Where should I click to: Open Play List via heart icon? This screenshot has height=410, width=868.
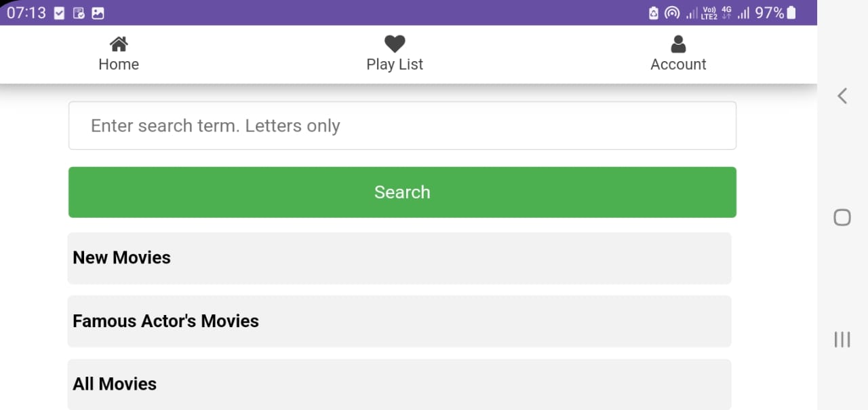coord(395,44)
